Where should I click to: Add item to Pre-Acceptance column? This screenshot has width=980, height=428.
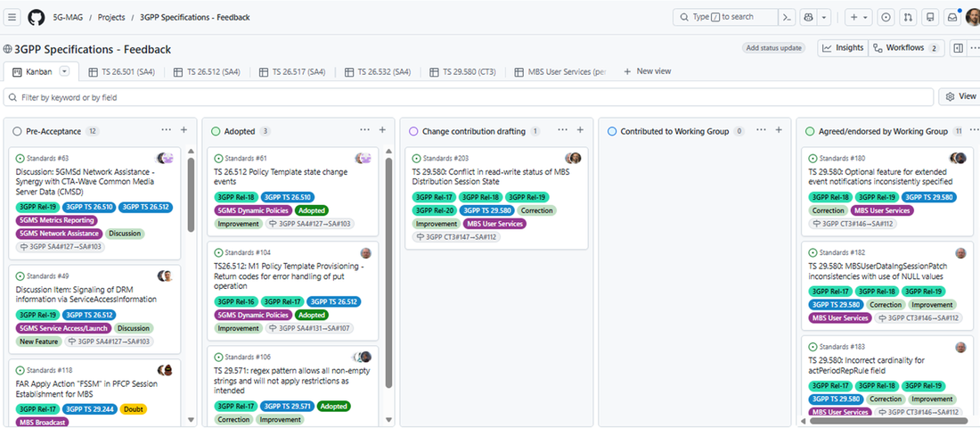pos(184,130)
